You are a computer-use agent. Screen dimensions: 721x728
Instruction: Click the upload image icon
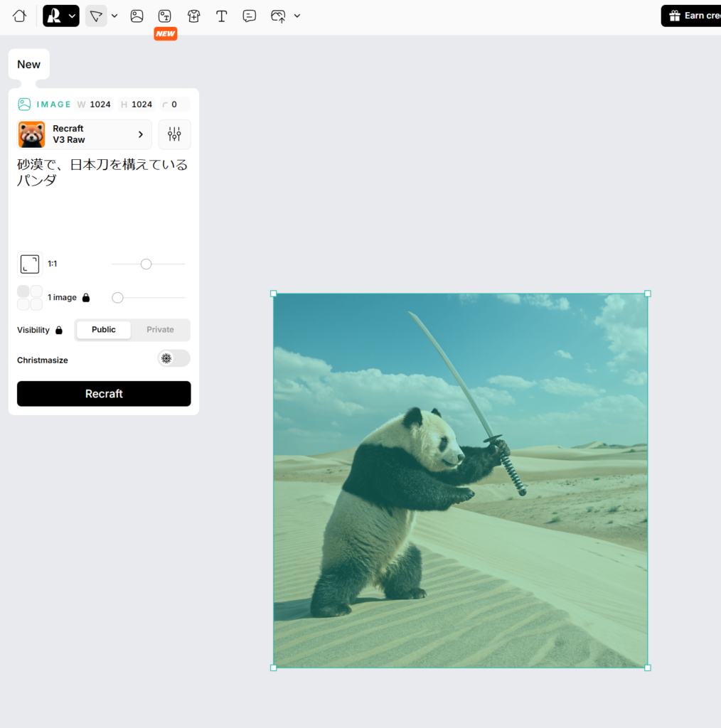point(278,16)
